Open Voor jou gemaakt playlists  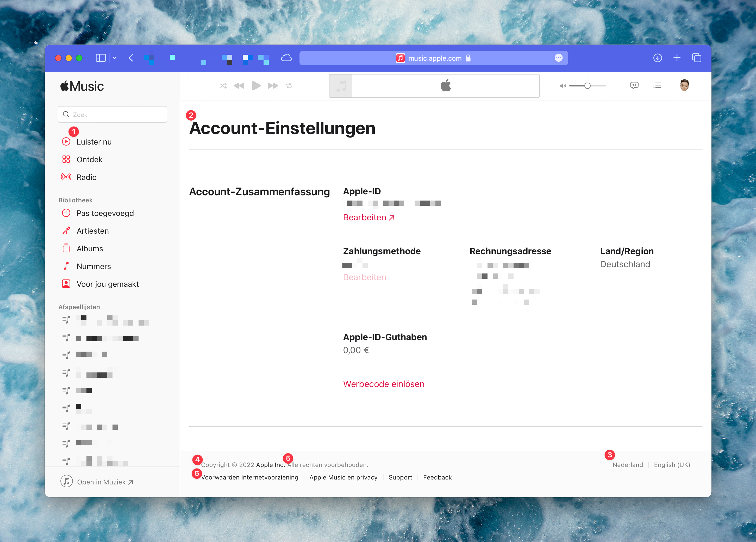(107, 284)
